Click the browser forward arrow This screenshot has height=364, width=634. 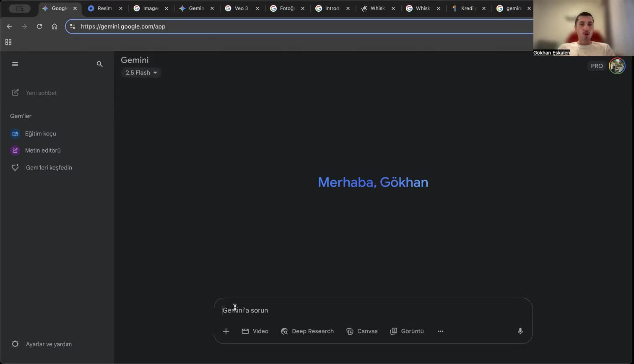tap(24, 26)
